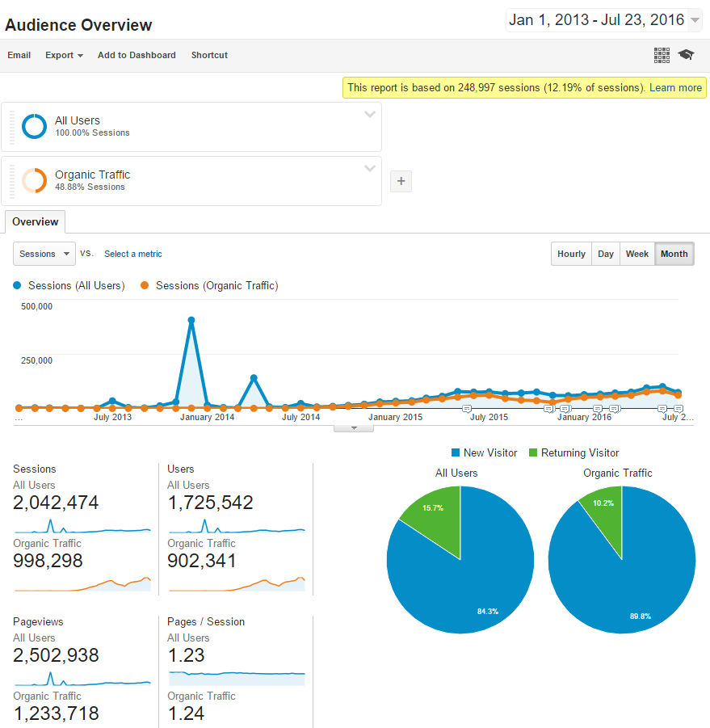This screenshot has height=728, width=710.
Task: Click the Organic Traffic donut segment icon
Action: 34,180
